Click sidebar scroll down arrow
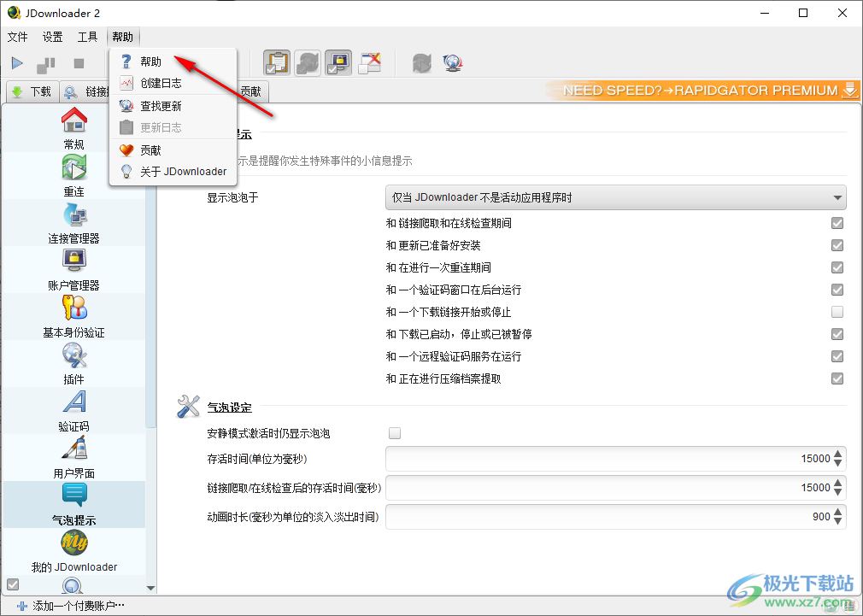Viewport: 863px width, 616px height. pyautogui.click(x=150, y=588)
